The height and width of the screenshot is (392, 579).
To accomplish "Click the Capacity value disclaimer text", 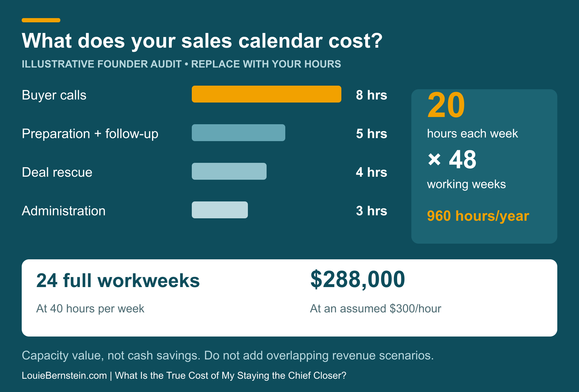I will (228, 356).
